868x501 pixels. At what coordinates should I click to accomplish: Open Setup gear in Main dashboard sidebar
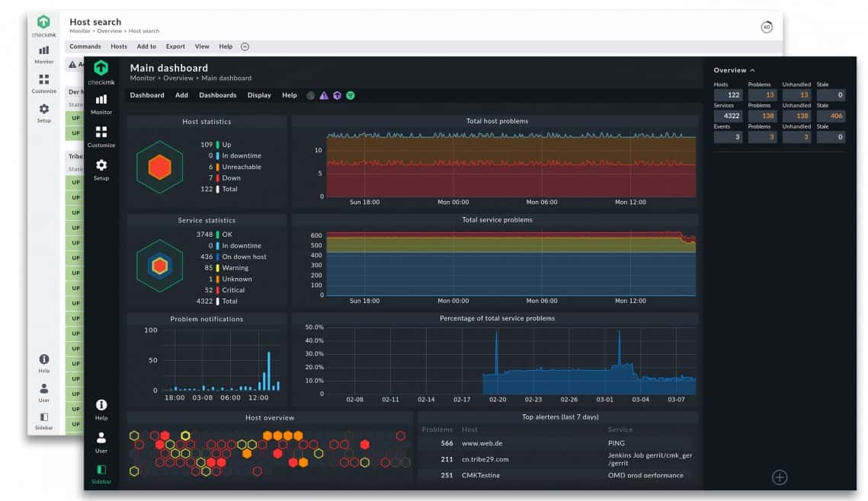[101, 170]
